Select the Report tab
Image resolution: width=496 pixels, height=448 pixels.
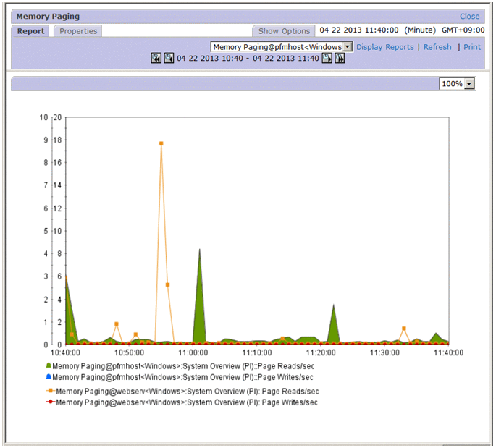click(31, 31)
